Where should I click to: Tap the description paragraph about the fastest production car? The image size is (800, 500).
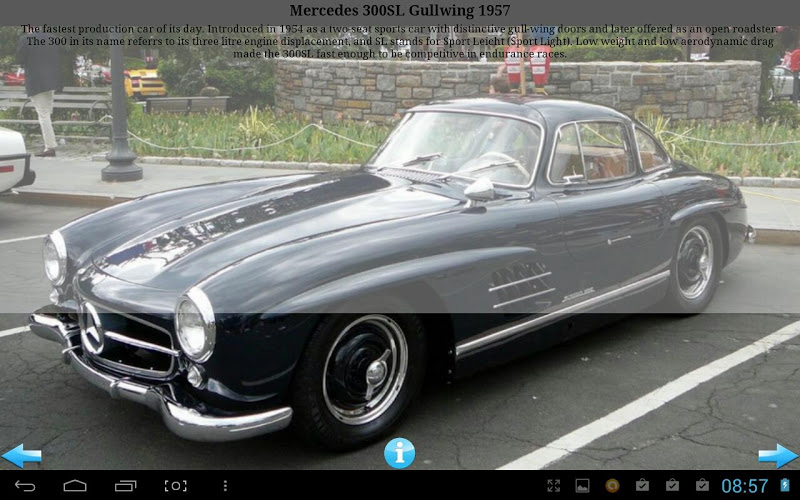pos(400,41)
